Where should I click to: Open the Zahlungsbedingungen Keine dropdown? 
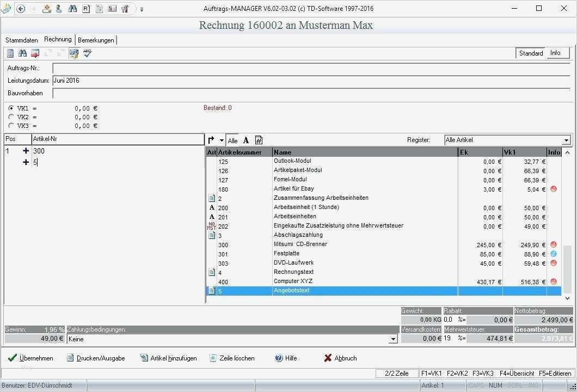[x=394, y=339]
